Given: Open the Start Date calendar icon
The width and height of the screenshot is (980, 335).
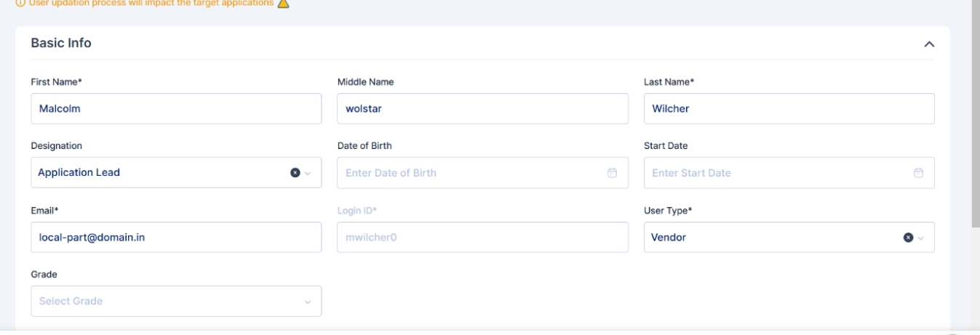Looking at the screenshot, I should click(x=918, y=173).
